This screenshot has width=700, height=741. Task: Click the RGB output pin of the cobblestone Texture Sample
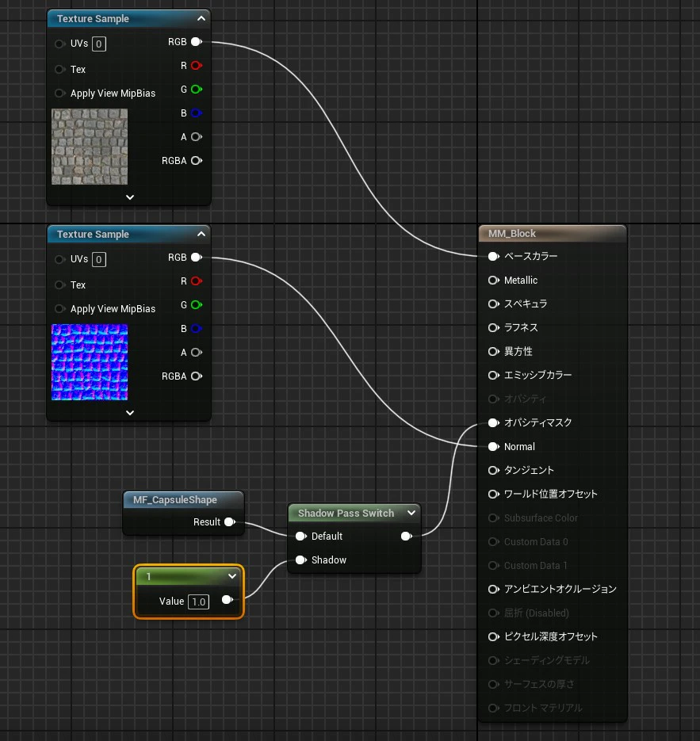point(197,42)
